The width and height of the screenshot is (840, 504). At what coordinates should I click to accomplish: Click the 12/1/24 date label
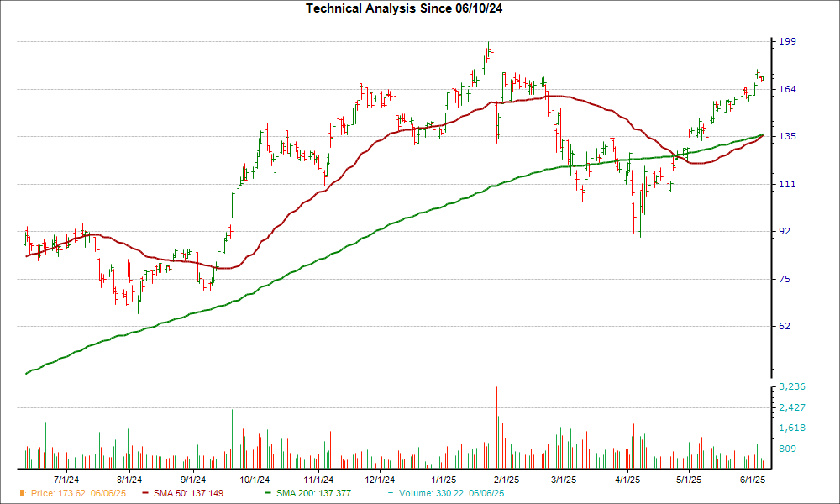(380, 480)
